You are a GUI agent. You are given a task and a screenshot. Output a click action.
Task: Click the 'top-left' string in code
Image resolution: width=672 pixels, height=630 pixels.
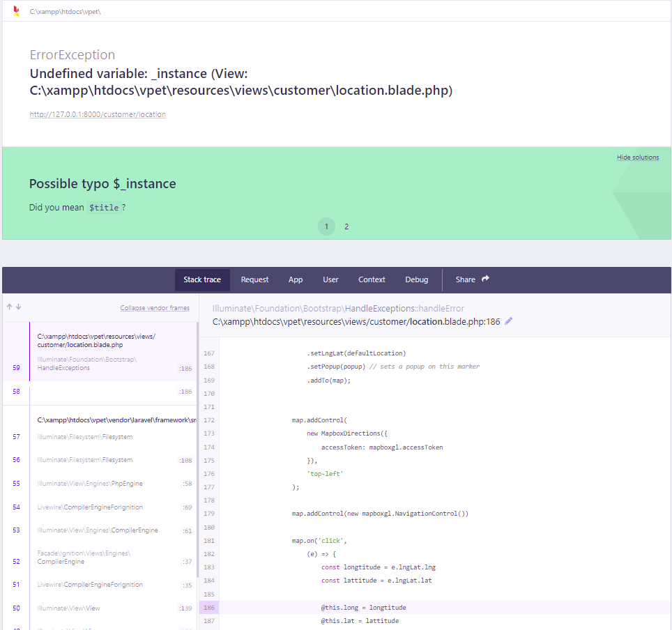[x=325, y=474]
